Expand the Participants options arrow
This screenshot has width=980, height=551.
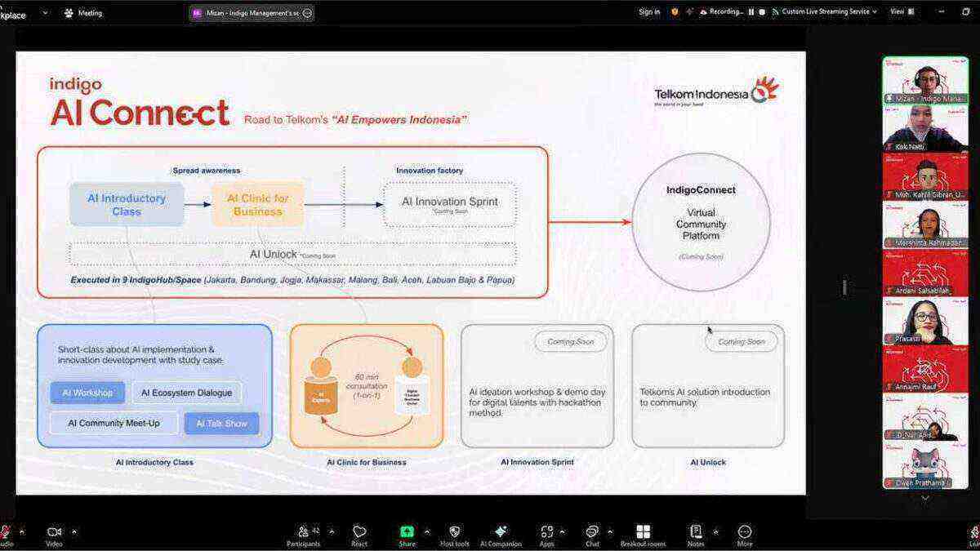coord(332,531)
